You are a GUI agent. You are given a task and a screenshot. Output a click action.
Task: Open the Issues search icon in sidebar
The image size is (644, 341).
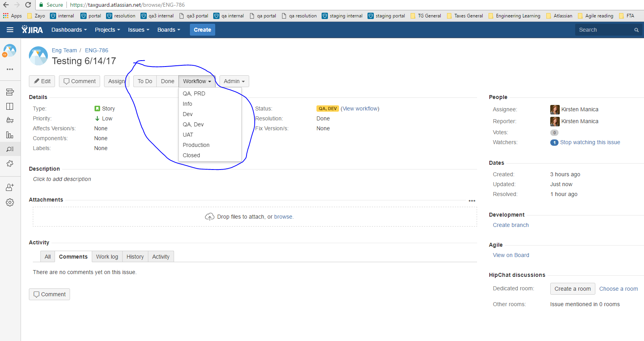point(10,149)
